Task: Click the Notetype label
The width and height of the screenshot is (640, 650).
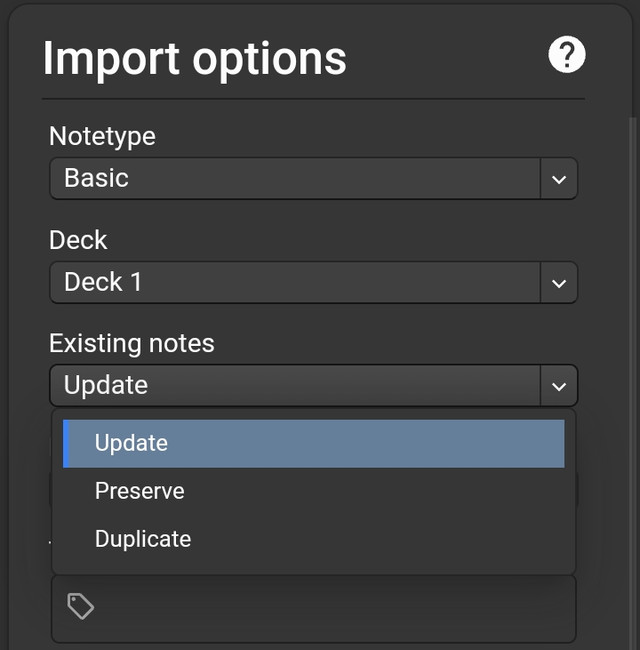Action: point(102,136)
